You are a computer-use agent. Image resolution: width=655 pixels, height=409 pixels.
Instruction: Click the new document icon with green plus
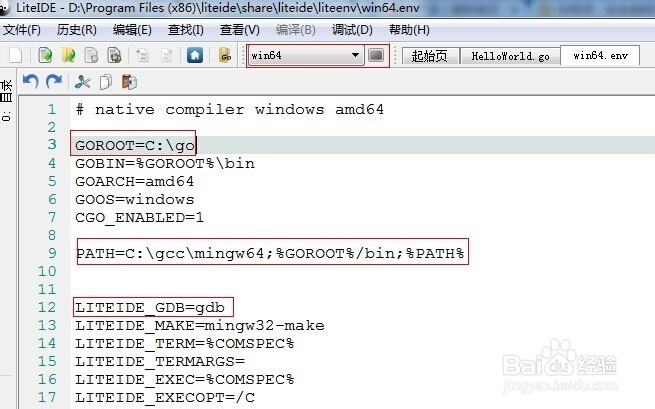[142, 55]
